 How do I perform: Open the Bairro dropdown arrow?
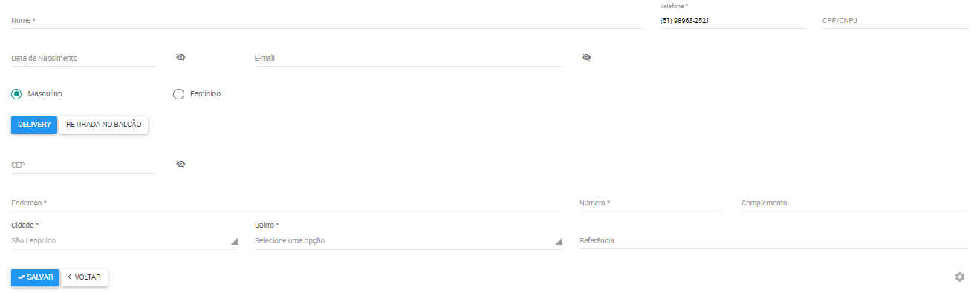(x=559, y=241)
